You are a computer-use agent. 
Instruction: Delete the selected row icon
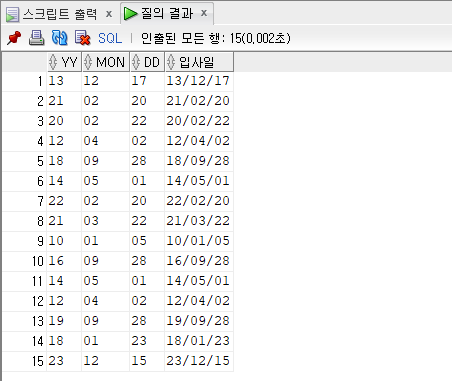pyautogui.click(x=82, y=38)
